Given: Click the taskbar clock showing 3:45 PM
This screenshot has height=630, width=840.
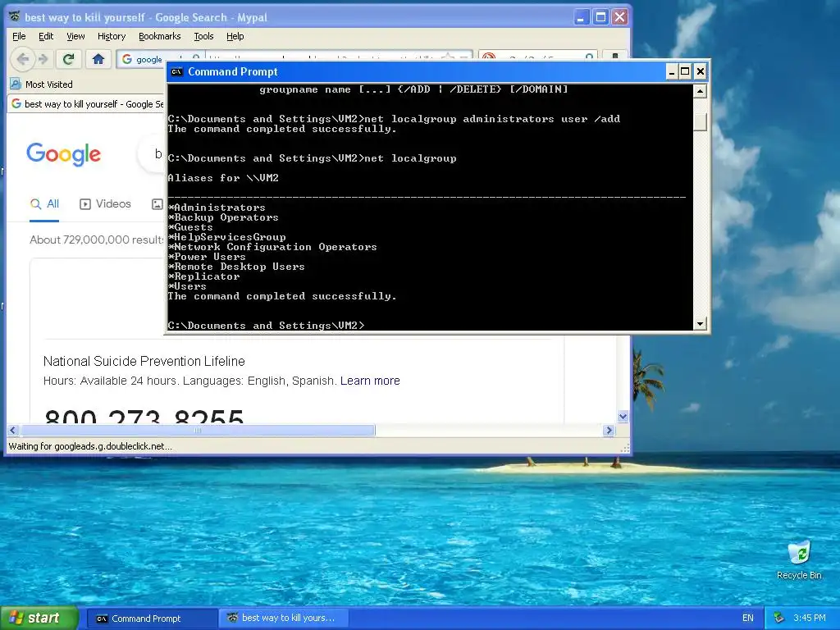Looking at the screenshot, I should click(810, 618).
